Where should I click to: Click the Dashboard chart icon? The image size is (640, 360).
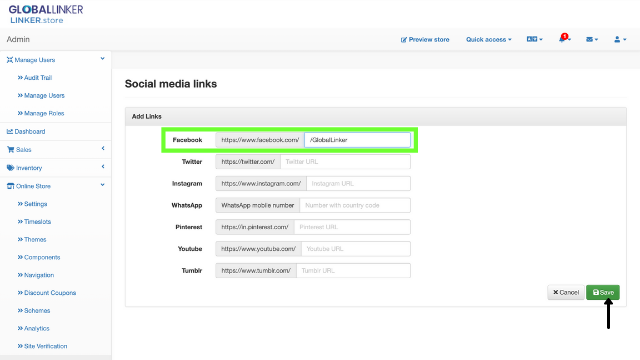10,131
